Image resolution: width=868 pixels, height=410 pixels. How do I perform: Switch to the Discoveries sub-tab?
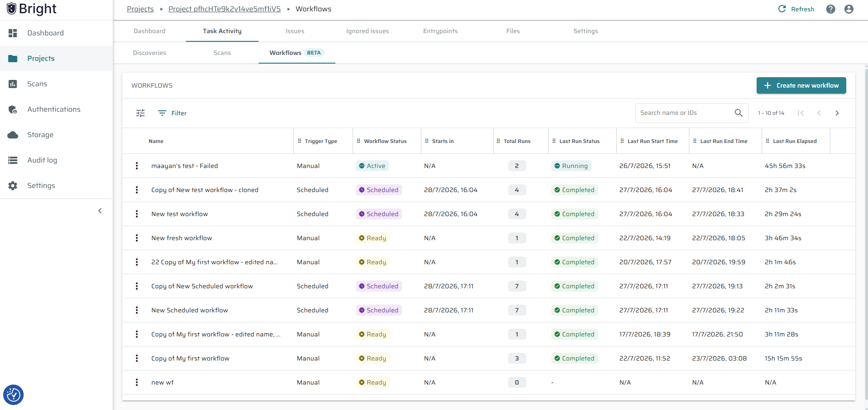click(150, 53)
